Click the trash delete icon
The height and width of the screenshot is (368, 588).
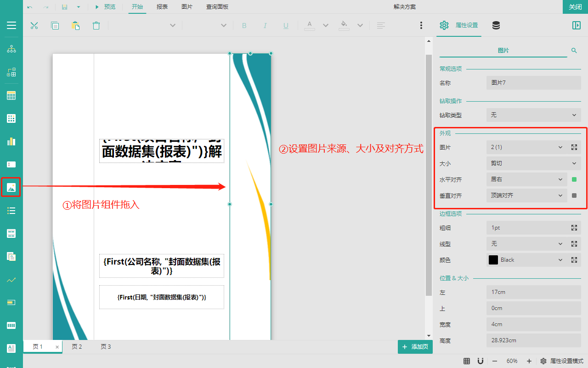coord(96,25)
